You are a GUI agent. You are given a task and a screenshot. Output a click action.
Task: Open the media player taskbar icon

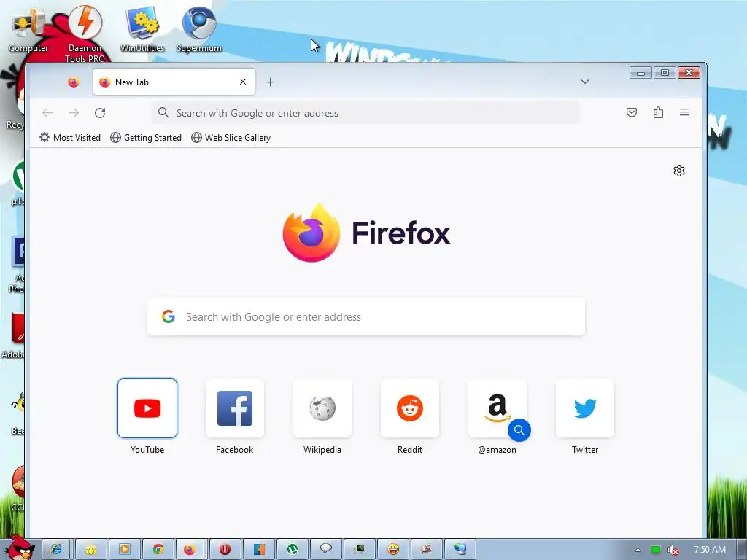(x=124, y=549)
